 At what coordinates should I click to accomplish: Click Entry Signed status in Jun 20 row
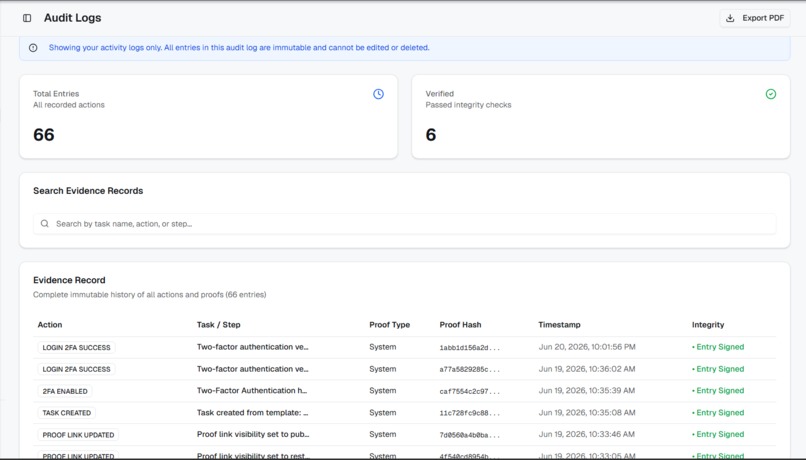pos(718,347)
